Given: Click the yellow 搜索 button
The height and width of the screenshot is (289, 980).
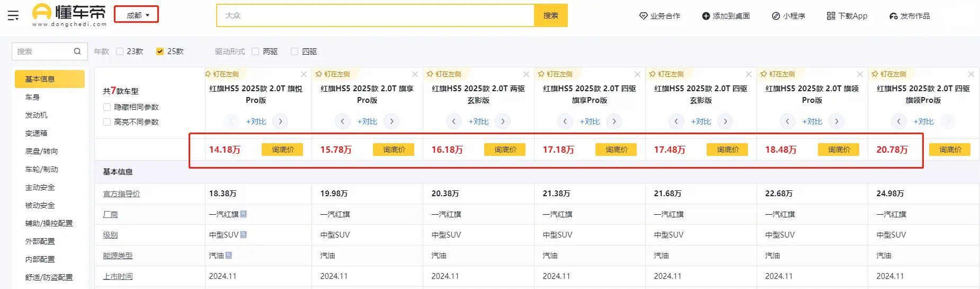Looking at the screenshot, I should pos(551,15).
